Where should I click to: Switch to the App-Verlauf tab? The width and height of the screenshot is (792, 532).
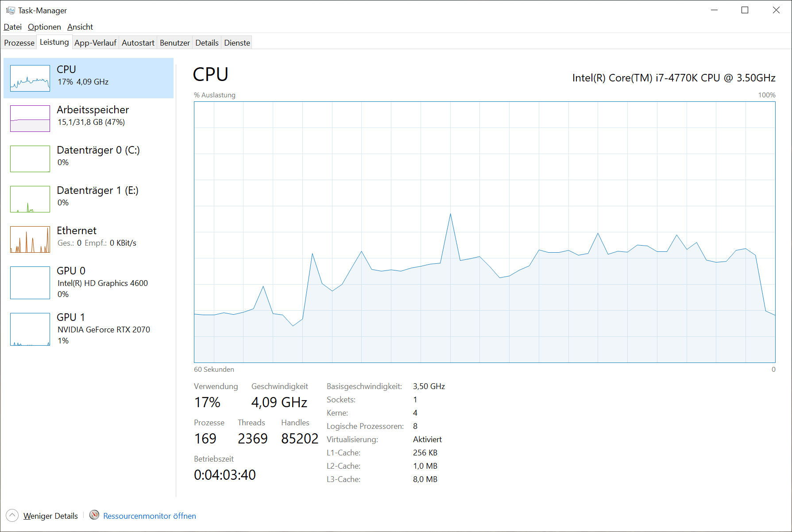coord(95,43)
